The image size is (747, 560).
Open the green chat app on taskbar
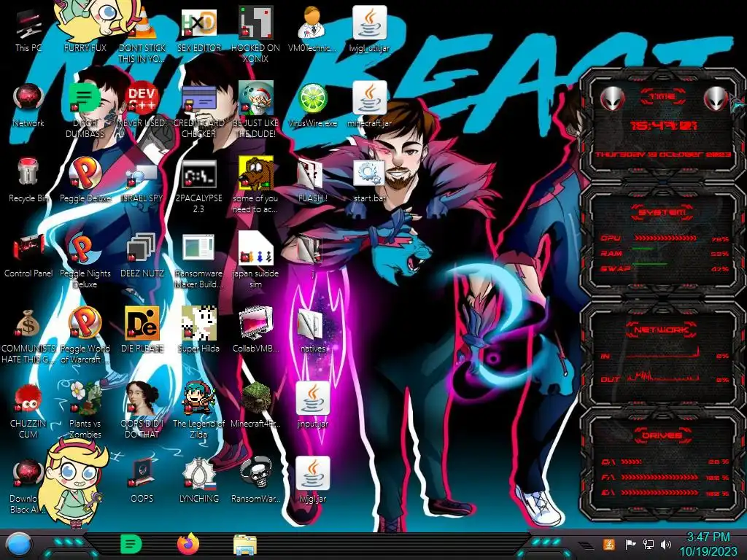coord(131,544)
